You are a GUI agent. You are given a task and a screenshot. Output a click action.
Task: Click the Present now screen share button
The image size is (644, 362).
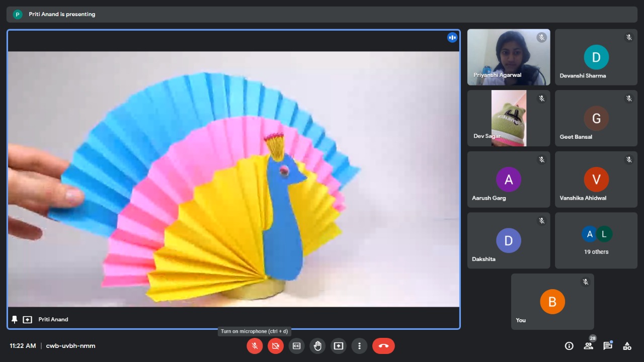tap(339, 346)
